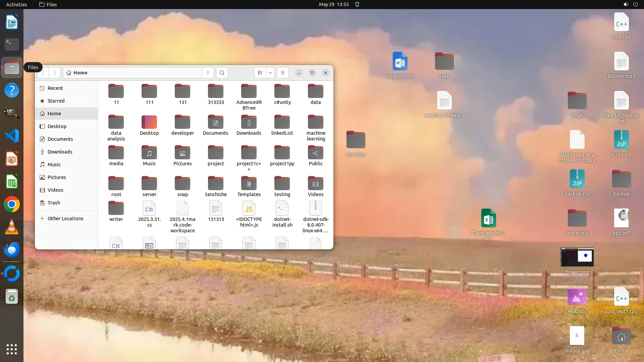The width and height of the screenshot is (644, 362).
Task: Click the Thunderbird mail dock icon
Action: (x=12, y=250)
